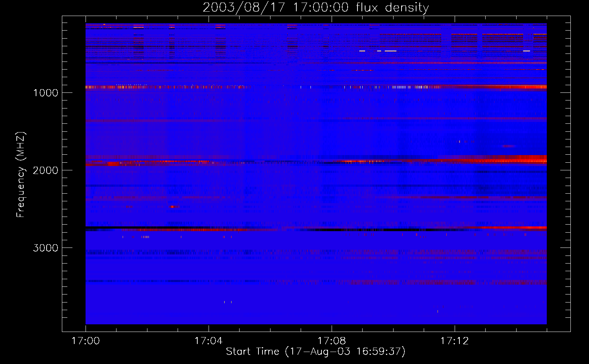Viewport: 589px width, 364px height.
Task: Click the 17:04 time tick label
Action: (x=209, y=341)
